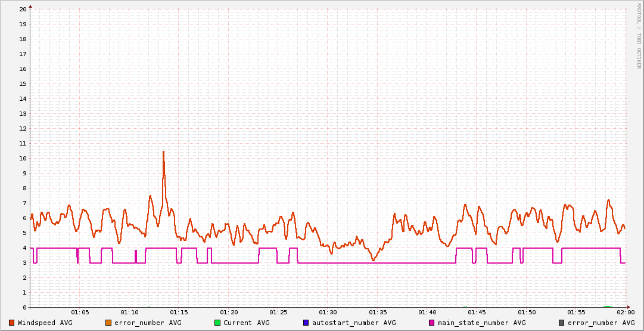Image resolution: width=644 pixels, height=331 pixels.
Task: Click the magenta main_state_number legend swatch
Action: [x=432, y=323]
